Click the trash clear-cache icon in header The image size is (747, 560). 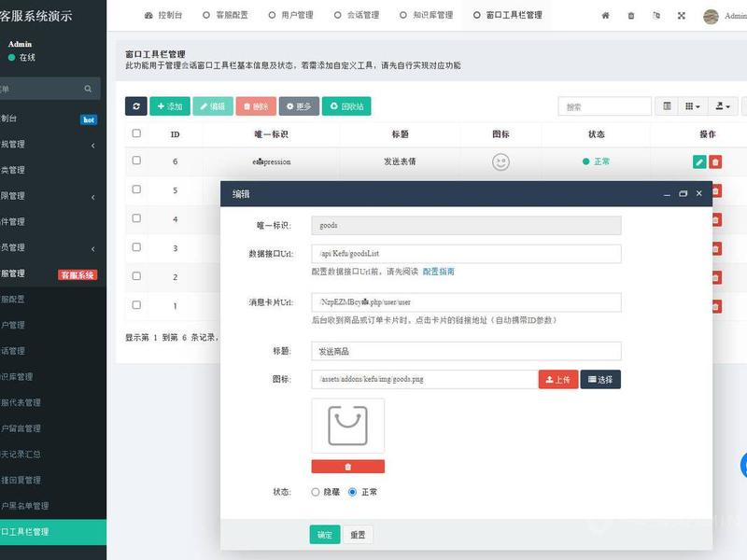coord(631,16)
